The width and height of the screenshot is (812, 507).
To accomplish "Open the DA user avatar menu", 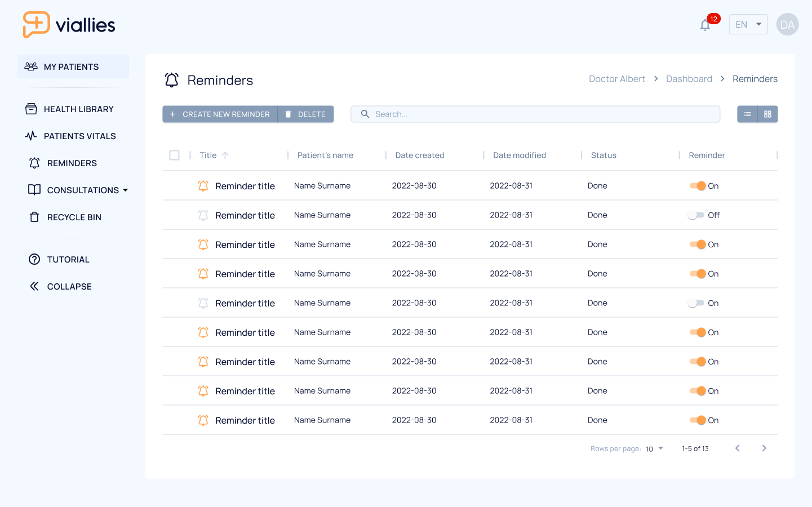I will (x=787, y=24).
